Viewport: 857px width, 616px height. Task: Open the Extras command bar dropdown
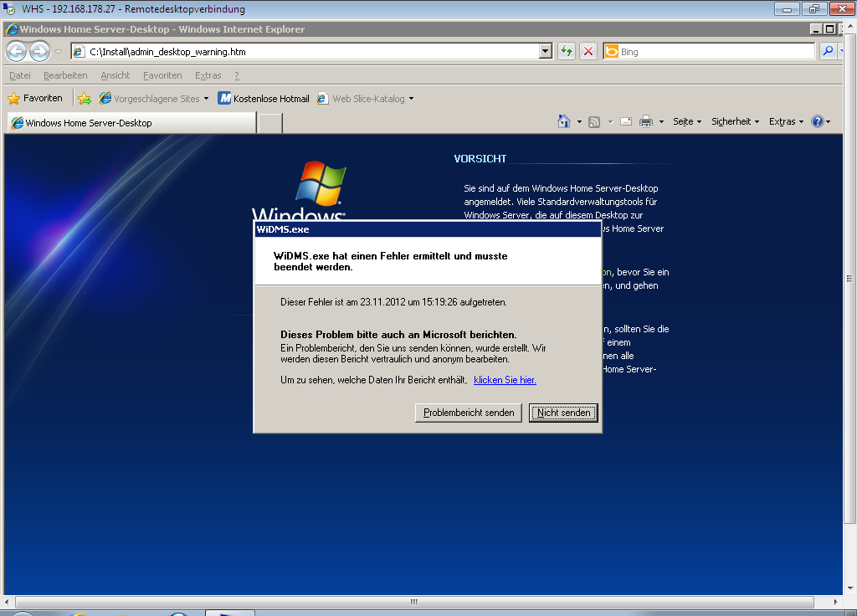786,121
